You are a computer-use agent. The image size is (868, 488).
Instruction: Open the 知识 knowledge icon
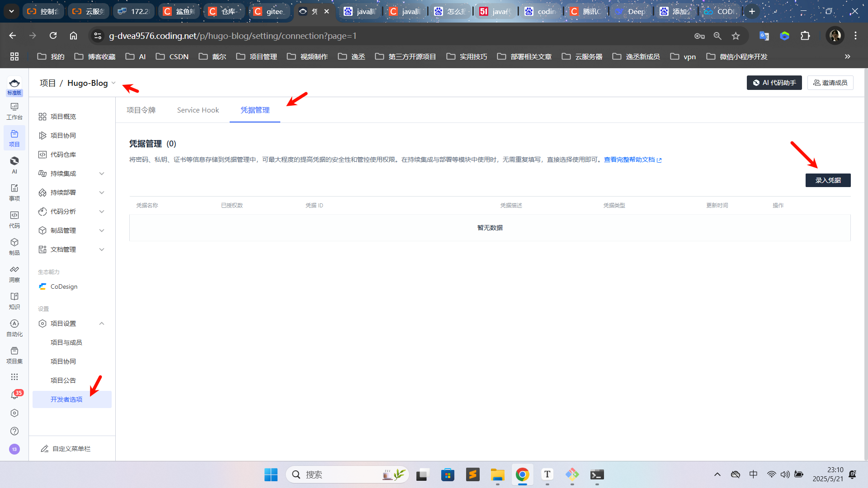(14, 300)
